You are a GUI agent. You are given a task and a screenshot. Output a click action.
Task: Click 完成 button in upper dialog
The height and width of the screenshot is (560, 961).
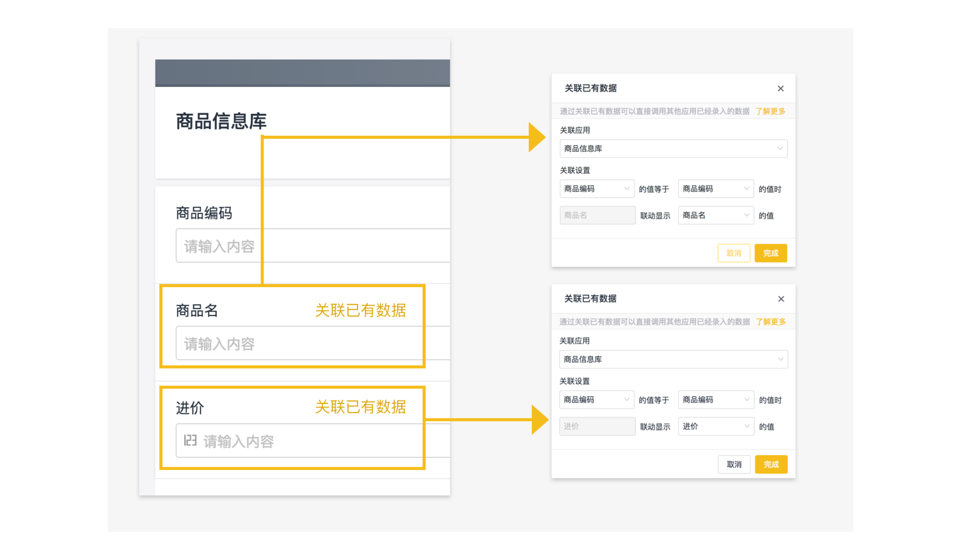tap(770, 253)
